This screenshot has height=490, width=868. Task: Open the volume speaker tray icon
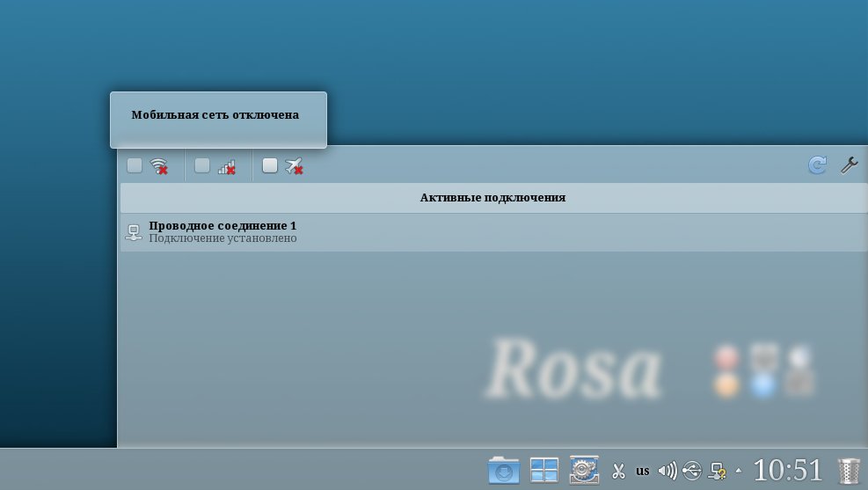pos(667,472)
